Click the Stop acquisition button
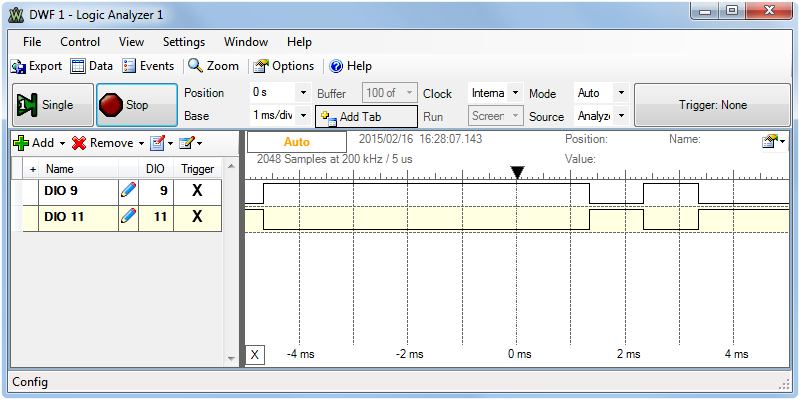 [137, 105]
